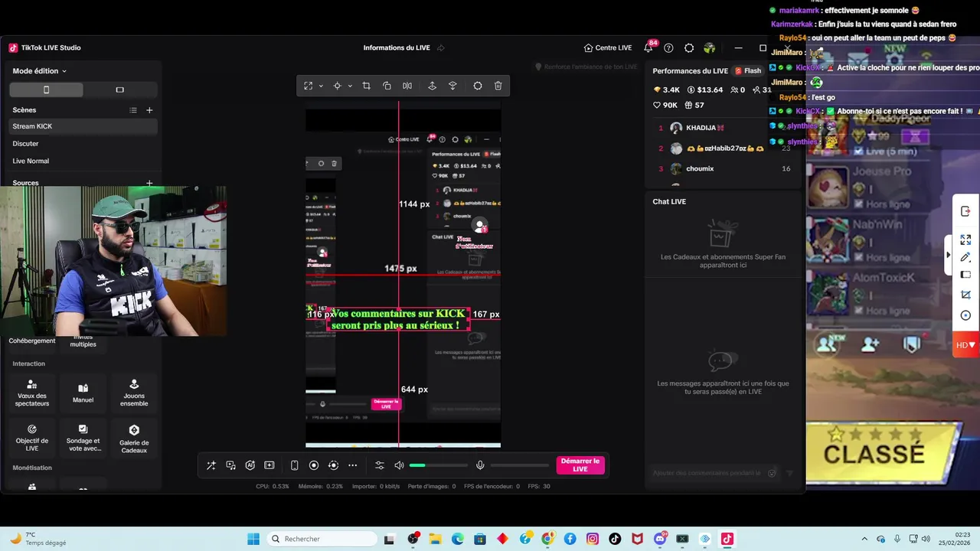Open Windows Start menu
This screenshot has width=980, height=551.
click(253, 539)
